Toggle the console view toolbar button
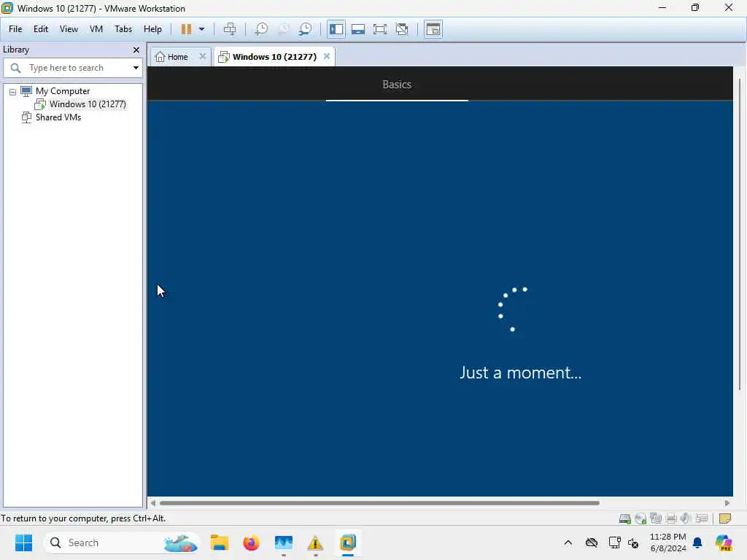 click(x=433, y=29)
